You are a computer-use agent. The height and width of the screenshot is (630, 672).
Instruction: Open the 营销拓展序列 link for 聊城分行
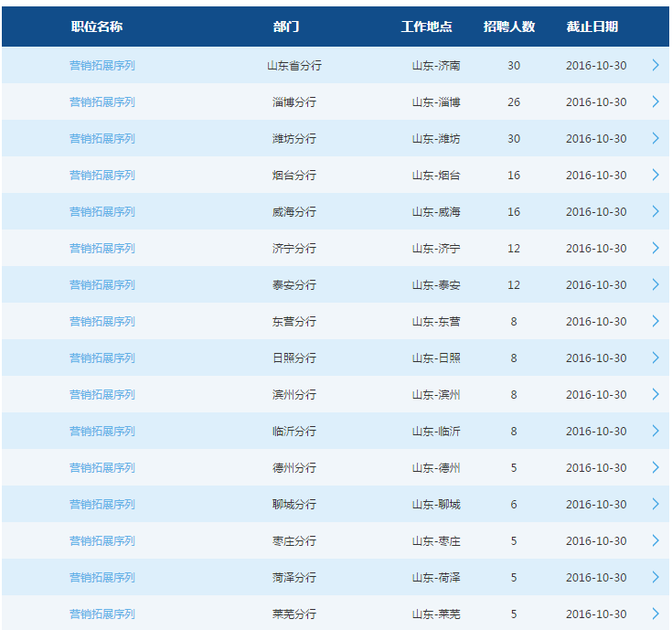102,504
